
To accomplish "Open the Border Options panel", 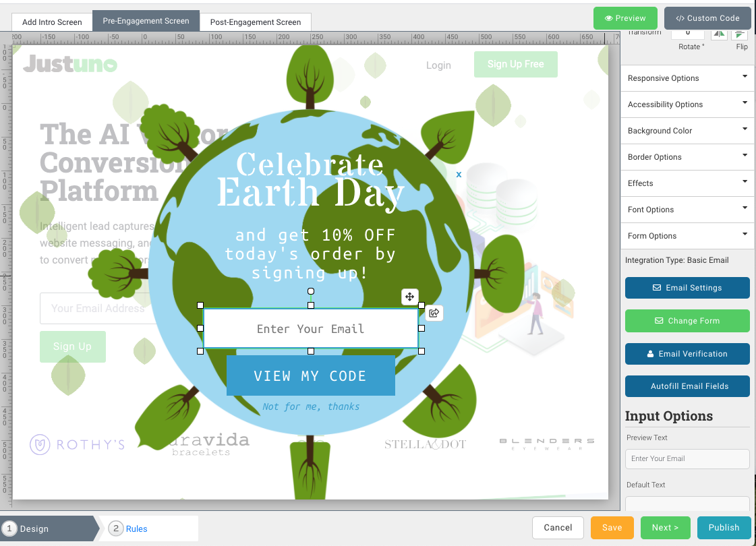I will (x=687, y=157).
